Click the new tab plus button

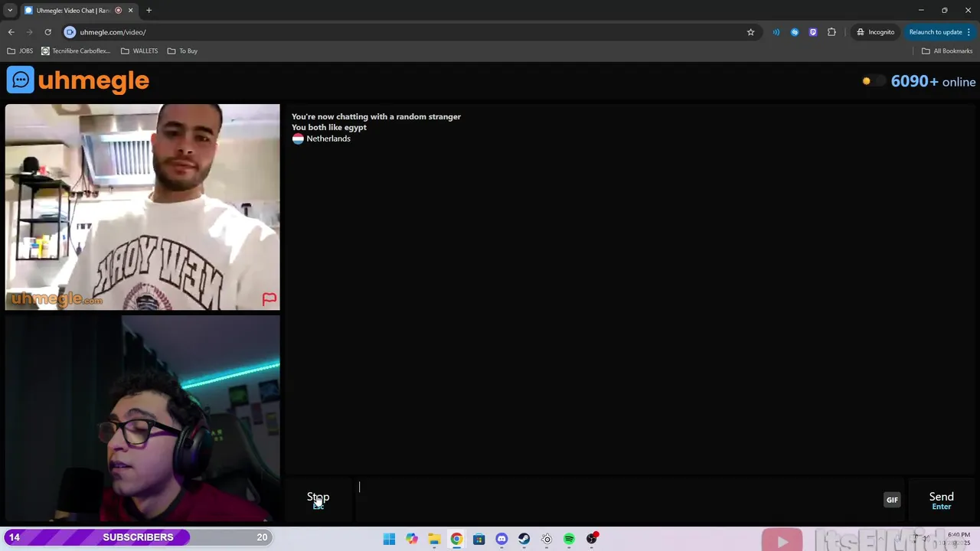click(149, 10)
